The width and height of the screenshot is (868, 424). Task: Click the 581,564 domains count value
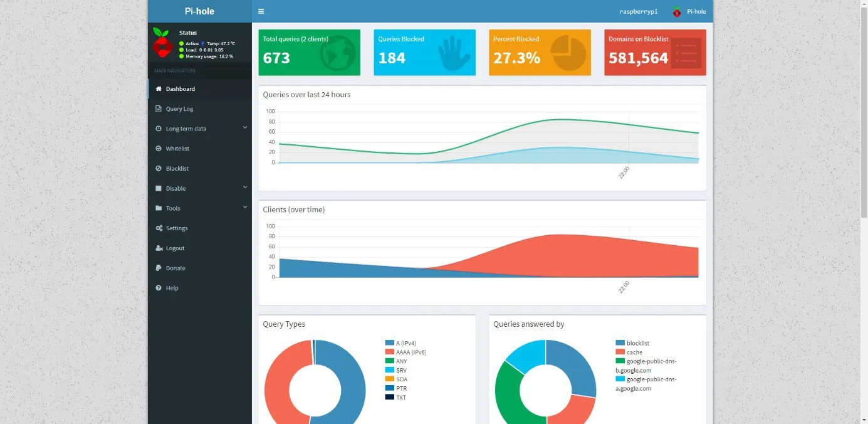(x=639, y=58)
